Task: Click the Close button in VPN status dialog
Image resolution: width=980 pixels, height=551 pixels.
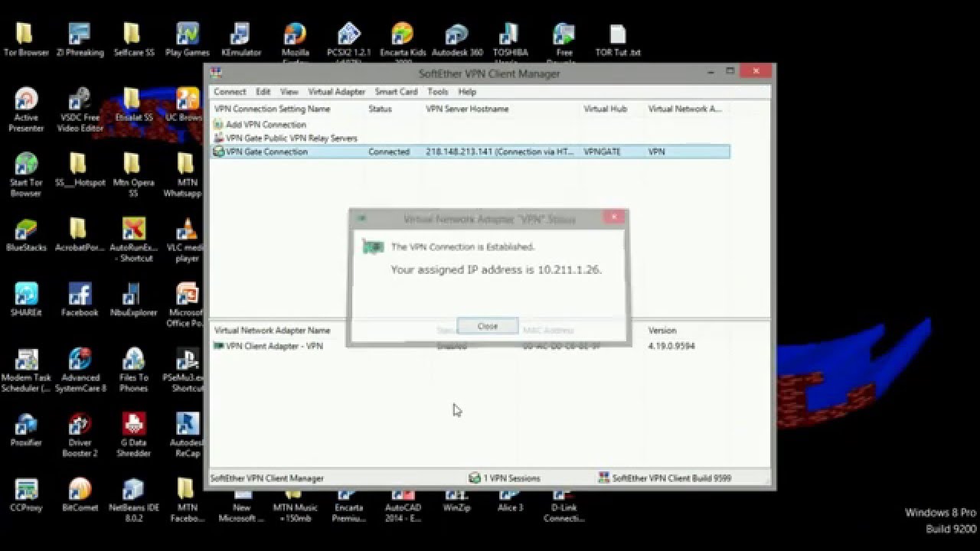Action: pyautogui.click(x=488, y=326)
